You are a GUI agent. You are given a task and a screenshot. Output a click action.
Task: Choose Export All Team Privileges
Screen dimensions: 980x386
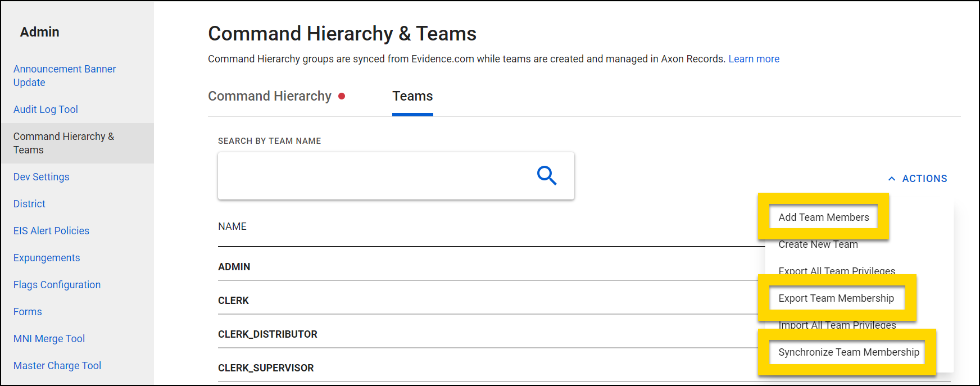click(x=837, y=271)
